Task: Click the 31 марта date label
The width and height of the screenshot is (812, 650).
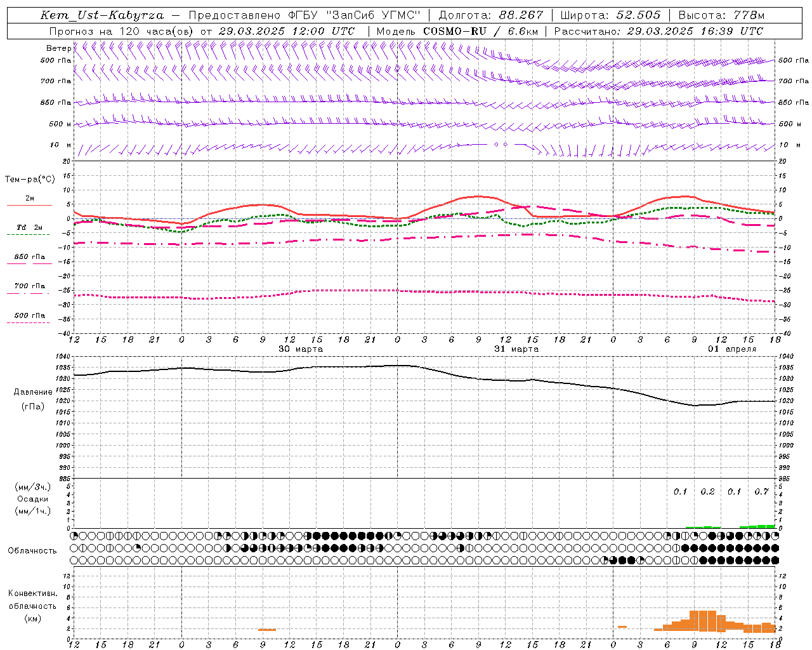Action: coord(516,349)
